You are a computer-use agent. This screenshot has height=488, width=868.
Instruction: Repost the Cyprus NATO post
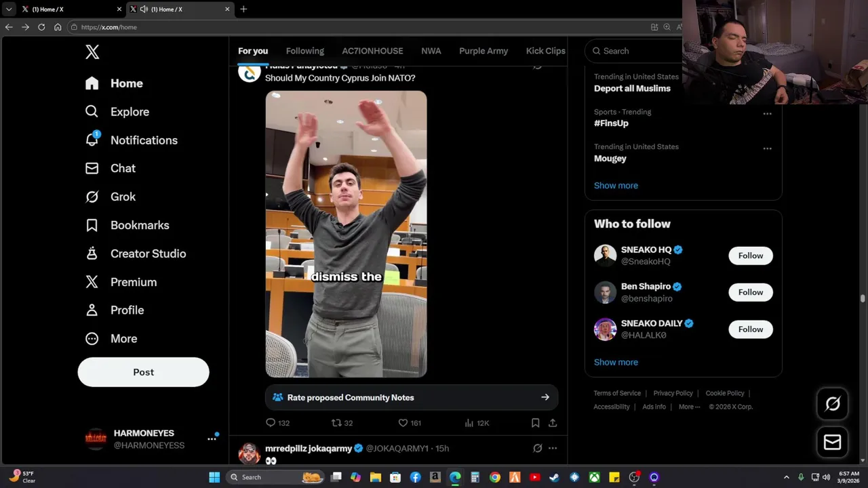click(342, 423)
